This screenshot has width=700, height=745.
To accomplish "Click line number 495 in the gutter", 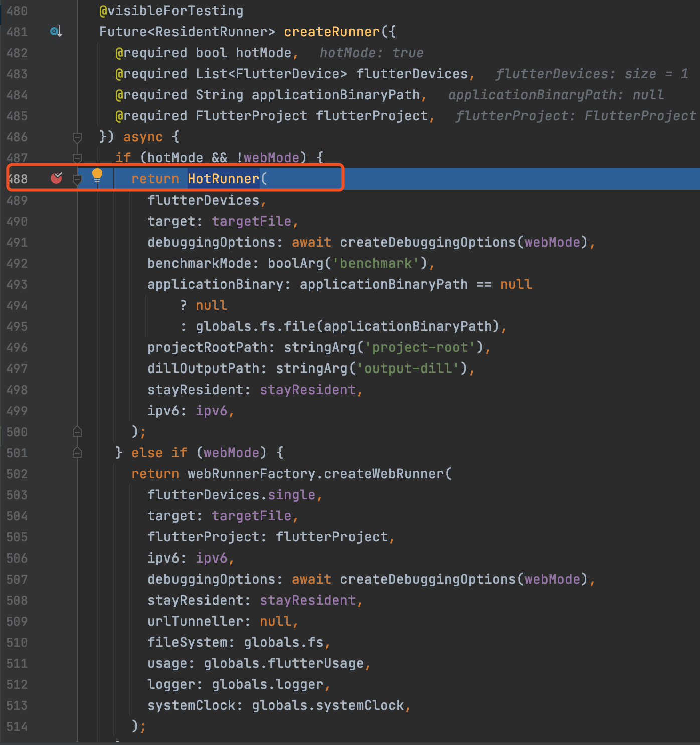I will (17, 326).
